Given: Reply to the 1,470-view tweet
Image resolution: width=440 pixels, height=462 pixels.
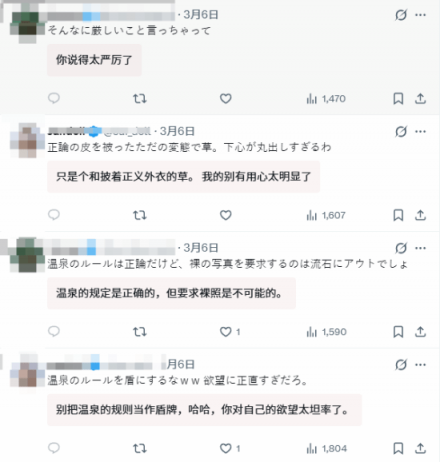Looking at the screenshot, I should coord(54,98).
